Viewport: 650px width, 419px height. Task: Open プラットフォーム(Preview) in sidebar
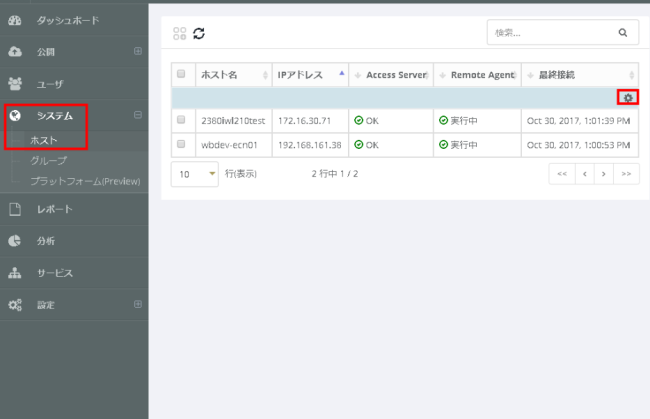[x=85, y=180]
